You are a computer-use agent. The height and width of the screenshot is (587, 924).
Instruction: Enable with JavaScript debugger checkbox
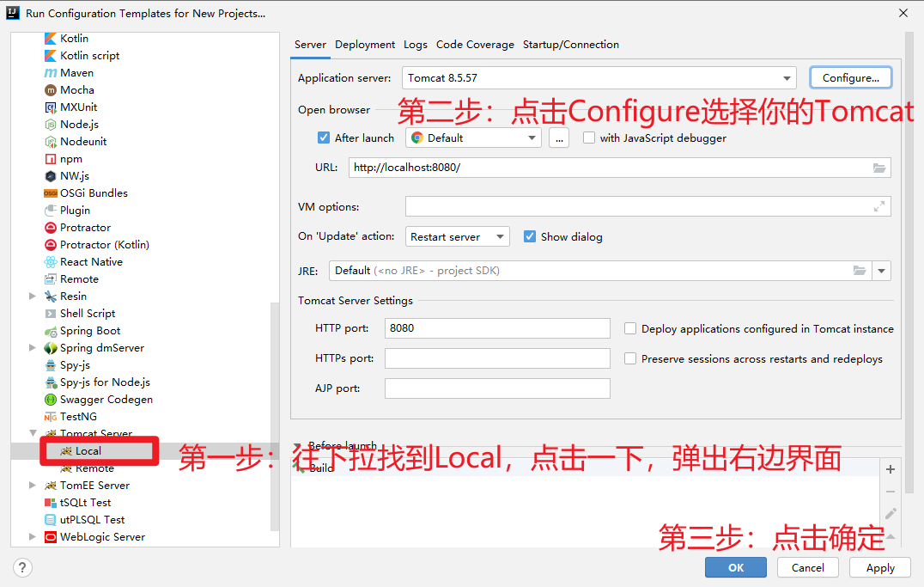point(589,138)
